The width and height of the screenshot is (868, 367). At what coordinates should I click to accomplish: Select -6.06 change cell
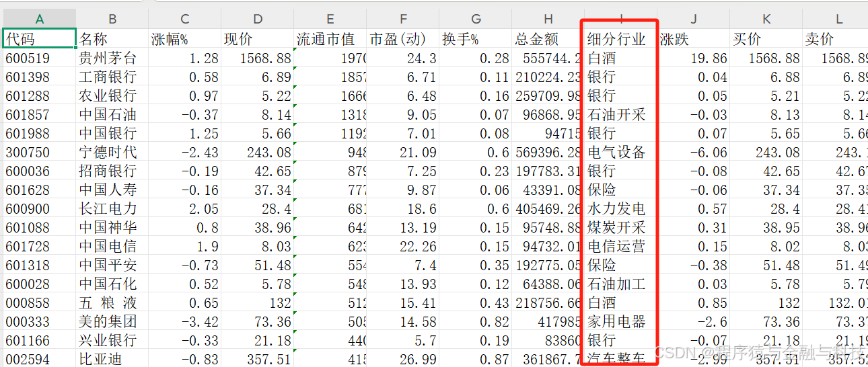pyautogui.click(x=694, y=152)
